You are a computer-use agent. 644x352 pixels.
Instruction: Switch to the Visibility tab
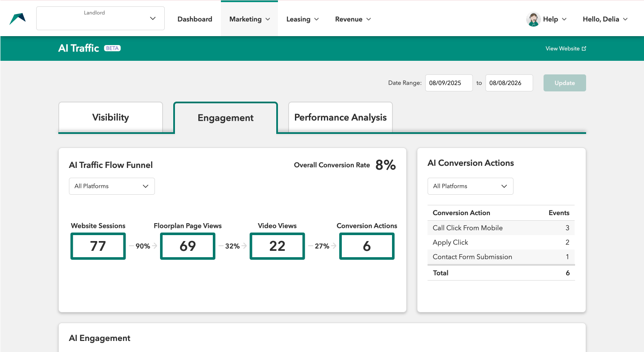click(111, 117)
